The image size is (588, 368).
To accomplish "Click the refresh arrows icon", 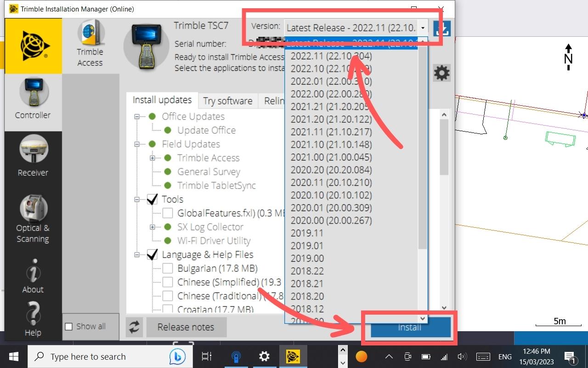I will pos(134,327).
